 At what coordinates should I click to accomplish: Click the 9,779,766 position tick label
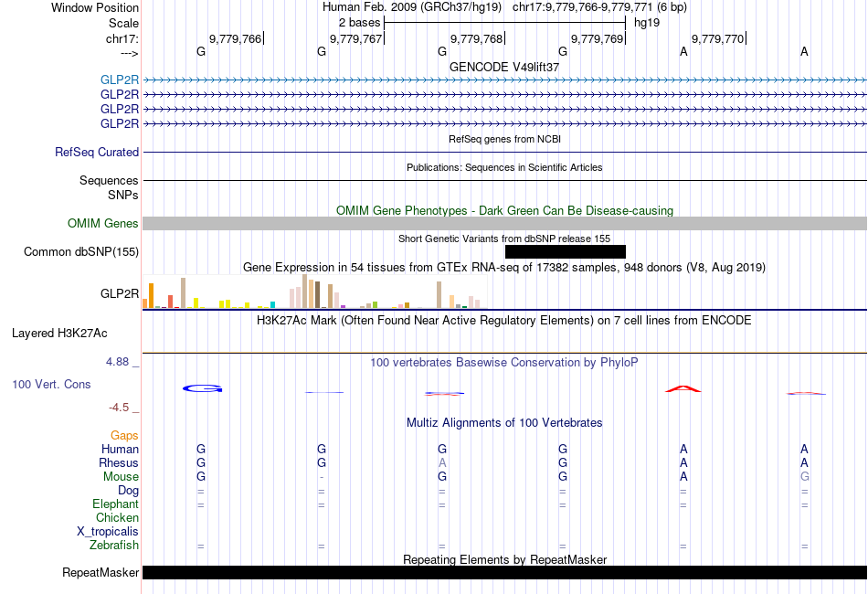click(235, 38)
